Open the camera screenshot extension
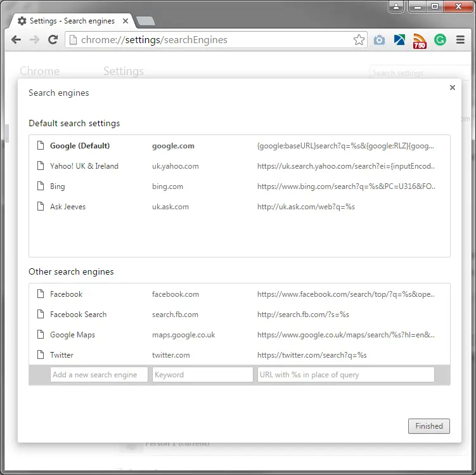 379,40
